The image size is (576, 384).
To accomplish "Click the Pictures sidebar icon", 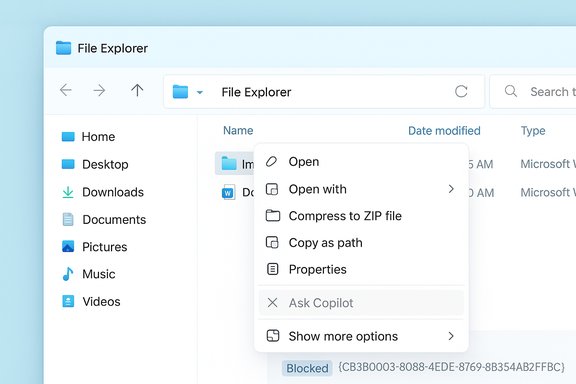I will tap(68, 247).
